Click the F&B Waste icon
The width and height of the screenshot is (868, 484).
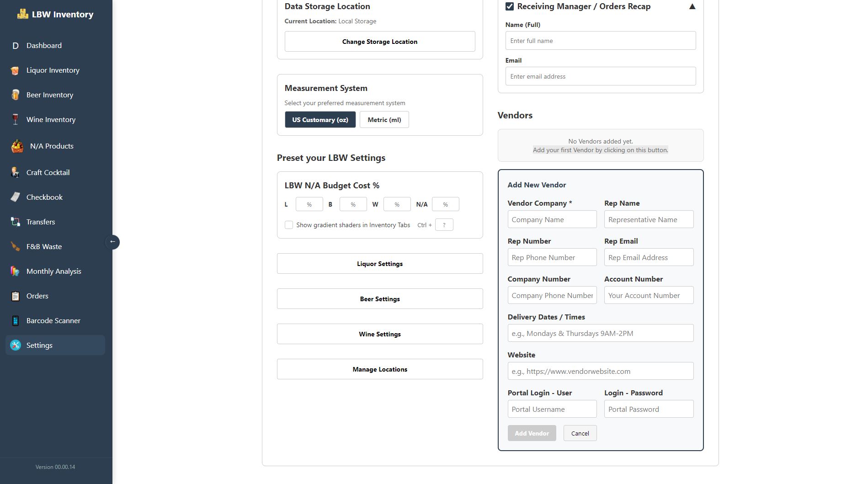tap(15, 247)
